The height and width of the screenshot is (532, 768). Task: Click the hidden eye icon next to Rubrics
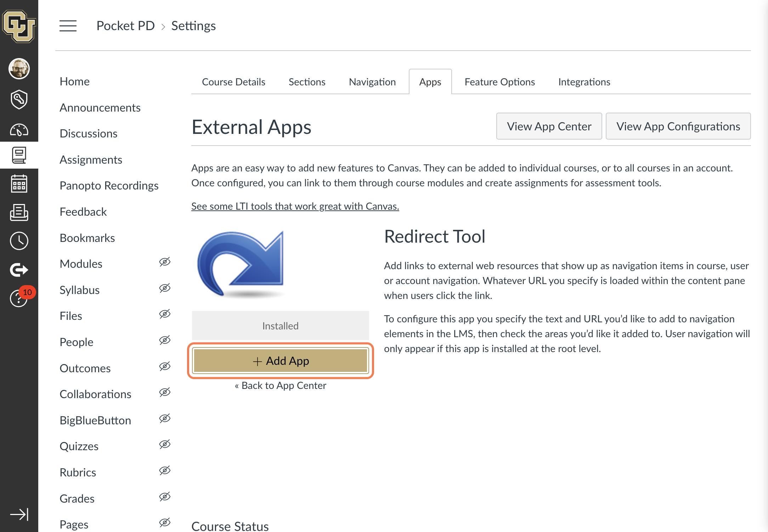tap(165, 470)
